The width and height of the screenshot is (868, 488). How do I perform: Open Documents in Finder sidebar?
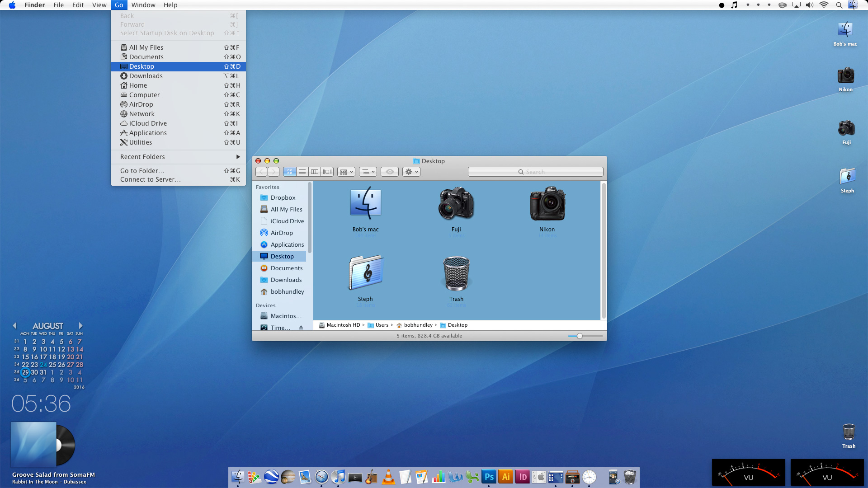(x=279, y=268)
